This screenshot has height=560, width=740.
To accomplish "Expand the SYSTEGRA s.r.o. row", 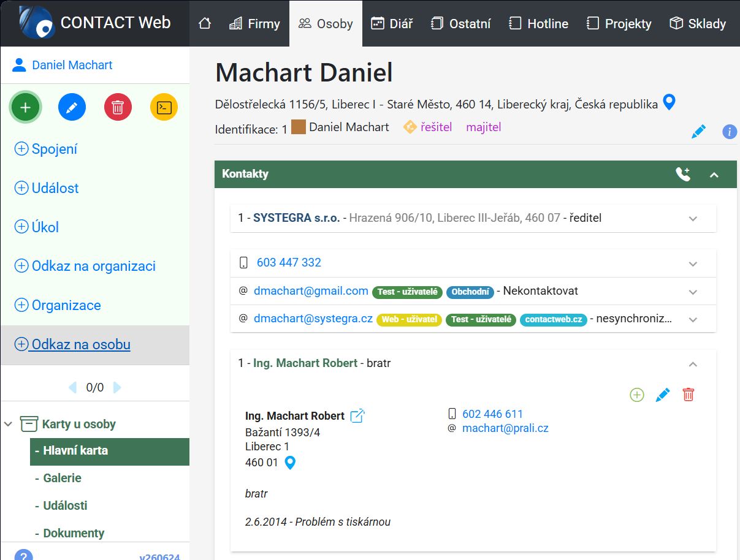I will pyautogui.click(x=693, y=219).
